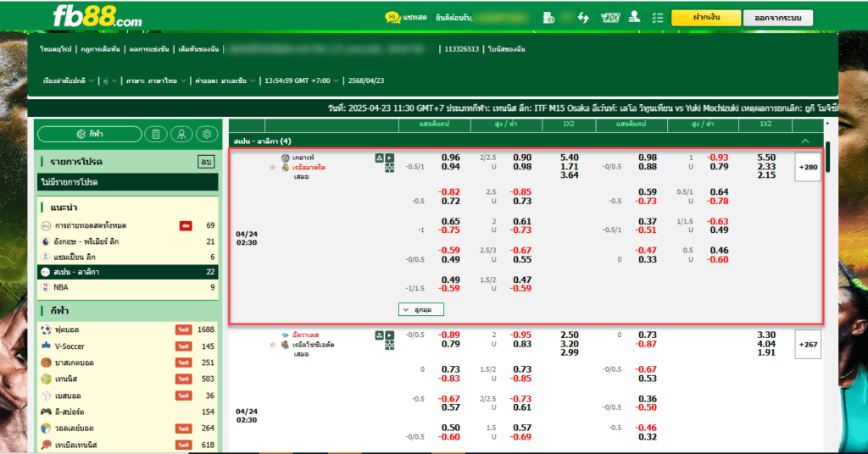
Task: Click 1X2 odds 5.40 for Getafe
Action: [x=569, y=158]
